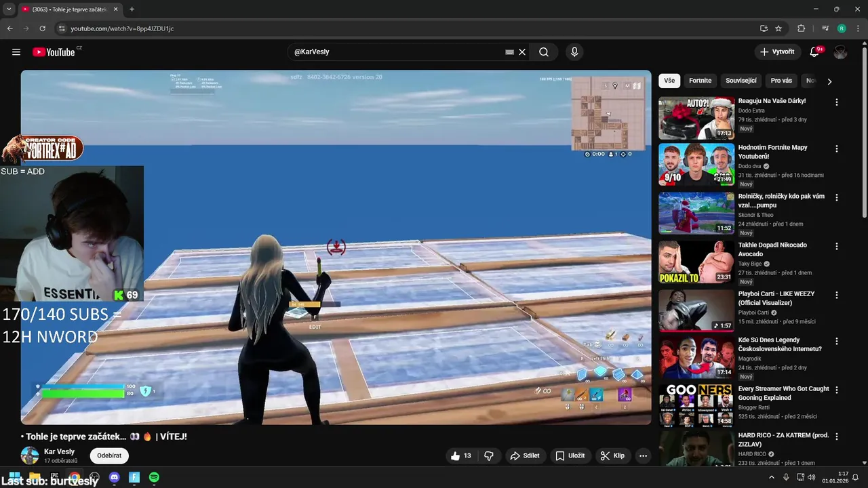The image size is (868, 488).
Task: Open options for HARD RICO video
Action: pos(836,438)
